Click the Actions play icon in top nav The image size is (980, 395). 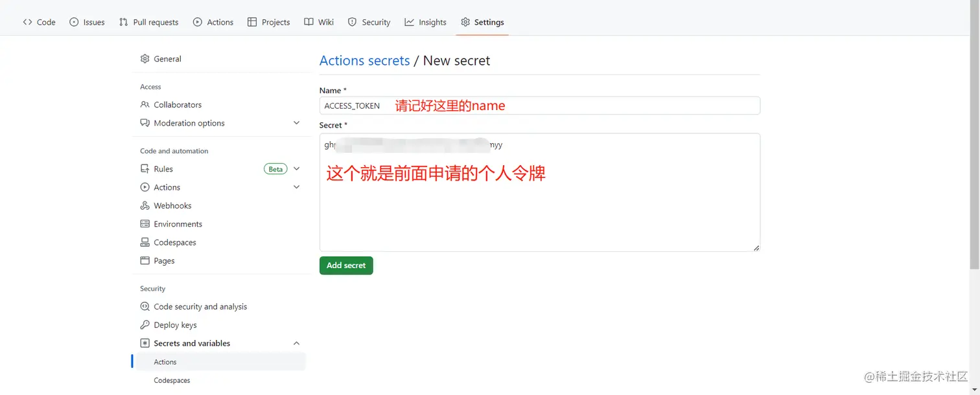click(x=198, y=22)
